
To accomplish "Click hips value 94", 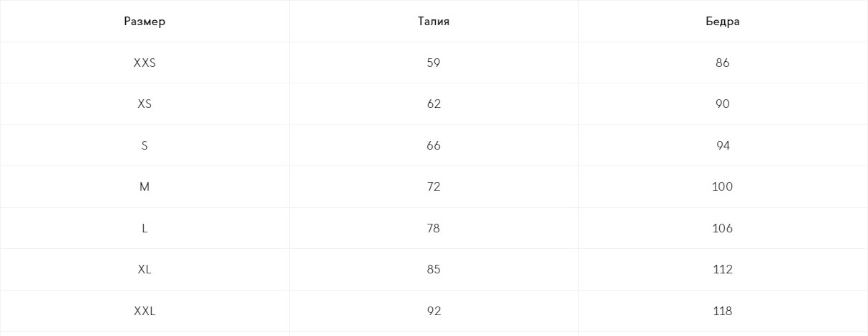I will (723, 145).
